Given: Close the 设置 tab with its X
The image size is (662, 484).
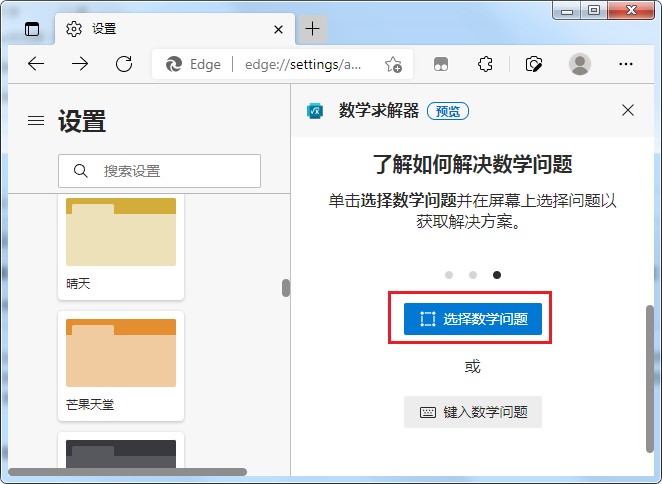Looking at the screenshot, I should (x=278, y=30).
